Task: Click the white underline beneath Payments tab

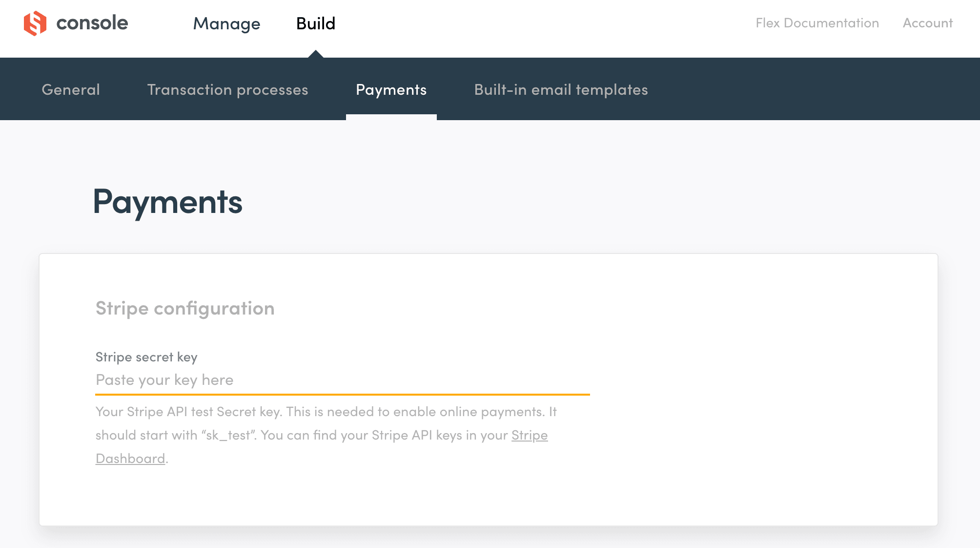Action: 391,117
